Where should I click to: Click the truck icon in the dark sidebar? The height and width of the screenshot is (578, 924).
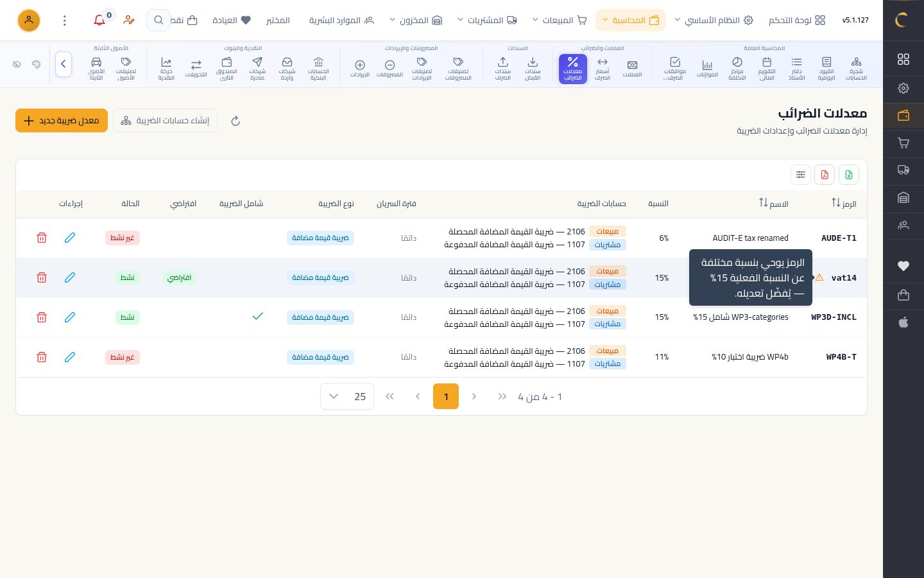click(x=903, y=170)
